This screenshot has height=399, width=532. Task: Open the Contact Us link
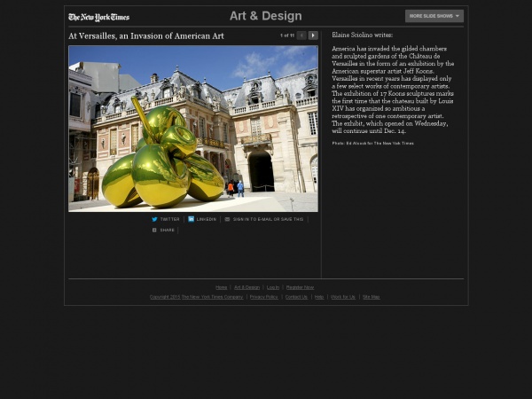296,297
